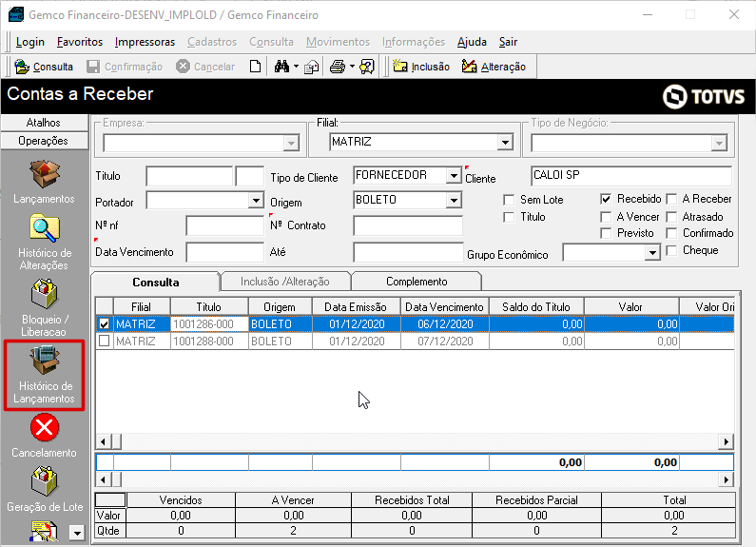This screenshot has height=547, width=756.
Task: Expand more shortcuts arrow in sidebar bottom
Action: point(77,533)
